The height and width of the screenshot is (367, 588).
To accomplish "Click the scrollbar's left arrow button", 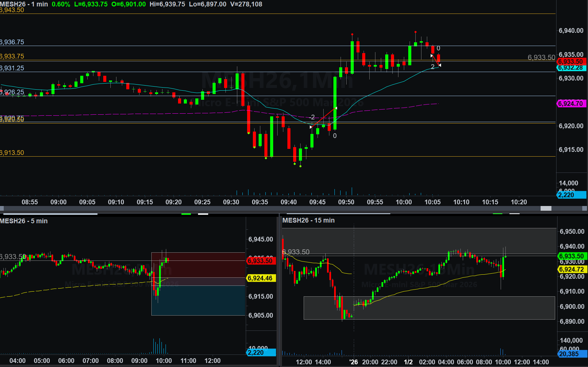I will [2, 208].
